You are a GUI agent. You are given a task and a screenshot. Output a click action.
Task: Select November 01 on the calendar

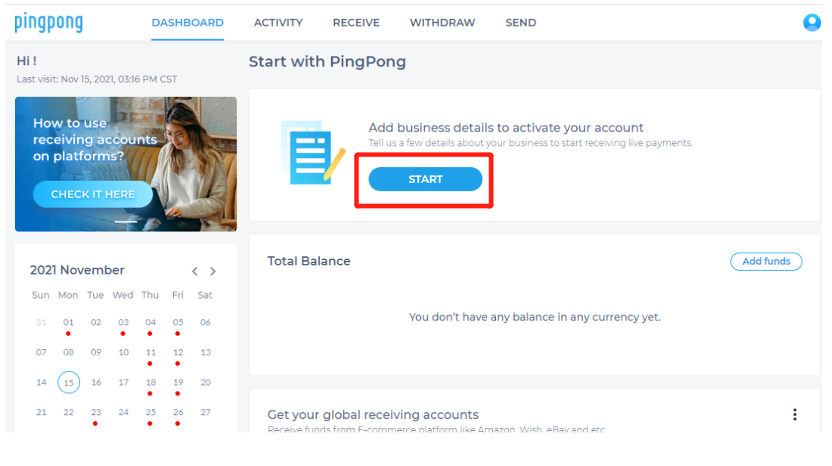click(x=68, y=322)
